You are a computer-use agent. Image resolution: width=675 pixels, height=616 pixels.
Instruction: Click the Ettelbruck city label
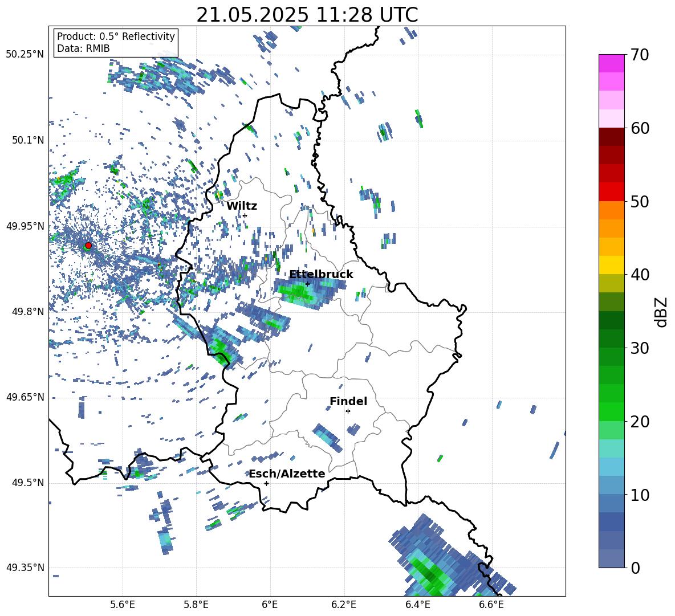(321, 275)
